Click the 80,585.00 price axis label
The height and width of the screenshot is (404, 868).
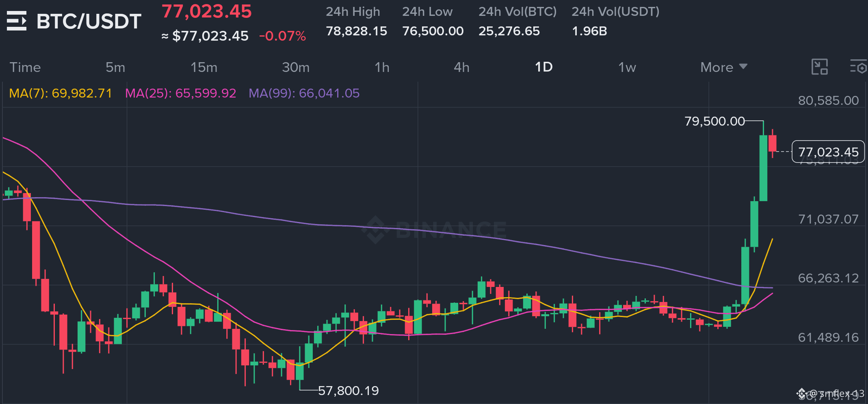click(829, 100)
